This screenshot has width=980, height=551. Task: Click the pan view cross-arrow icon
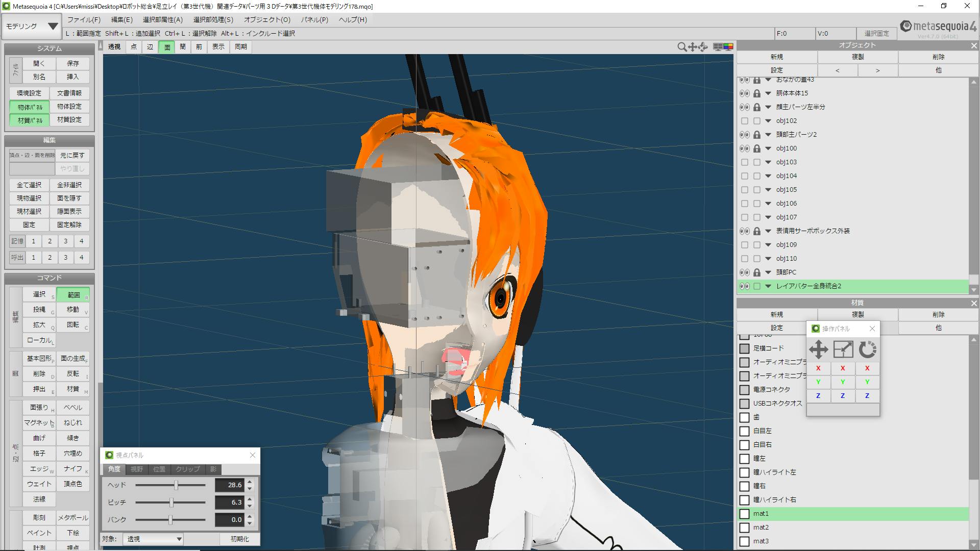tap(692, 47)
